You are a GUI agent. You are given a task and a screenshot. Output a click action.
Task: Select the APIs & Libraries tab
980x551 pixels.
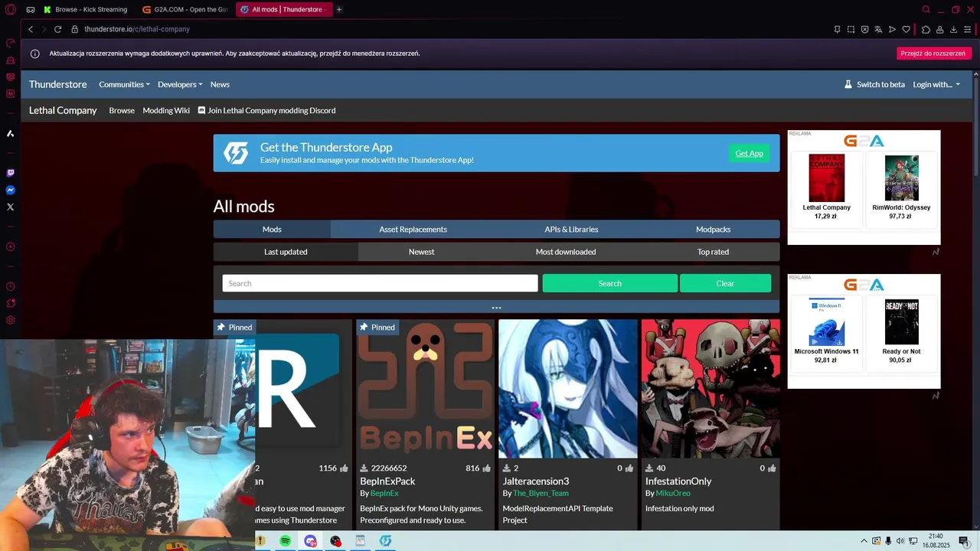tap(571, 229)
